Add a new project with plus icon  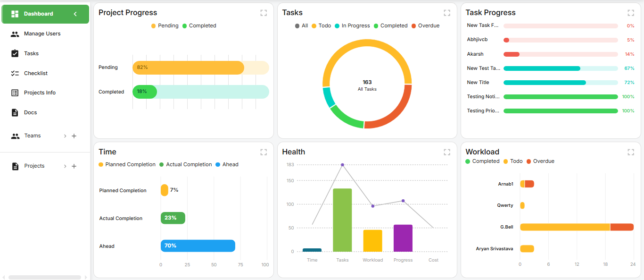74,166
